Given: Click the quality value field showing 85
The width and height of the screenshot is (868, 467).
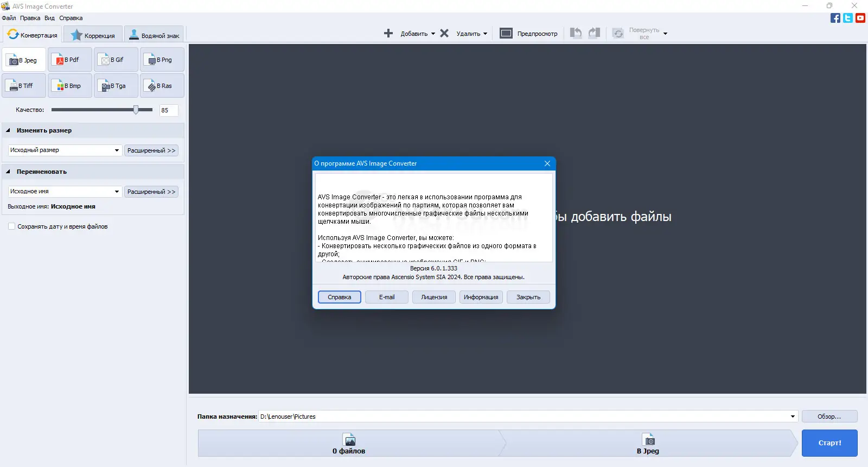Looking at the screenshot, I should pos(169,110).
